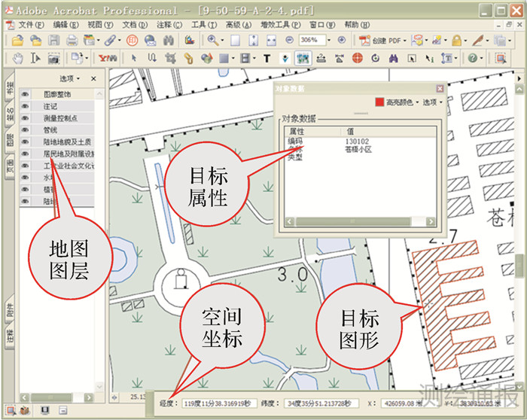Select the Text (T) touchup tool

point(267,58)
